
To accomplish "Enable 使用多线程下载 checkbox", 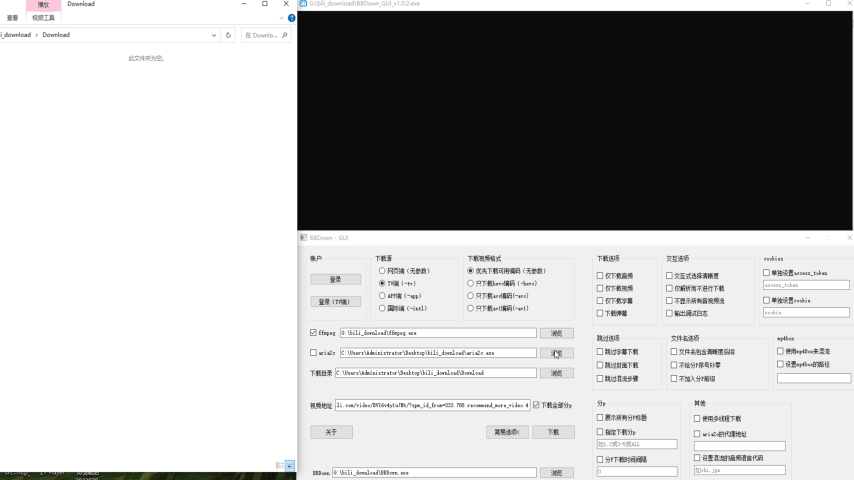I will pos(697,418).
